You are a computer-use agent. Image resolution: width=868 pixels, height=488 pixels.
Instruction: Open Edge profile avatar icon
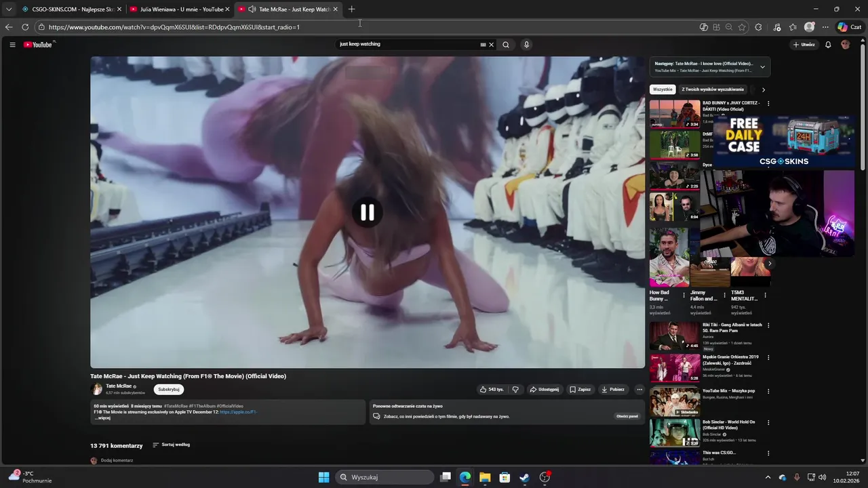pyautogui.click(x=809, y=27)
